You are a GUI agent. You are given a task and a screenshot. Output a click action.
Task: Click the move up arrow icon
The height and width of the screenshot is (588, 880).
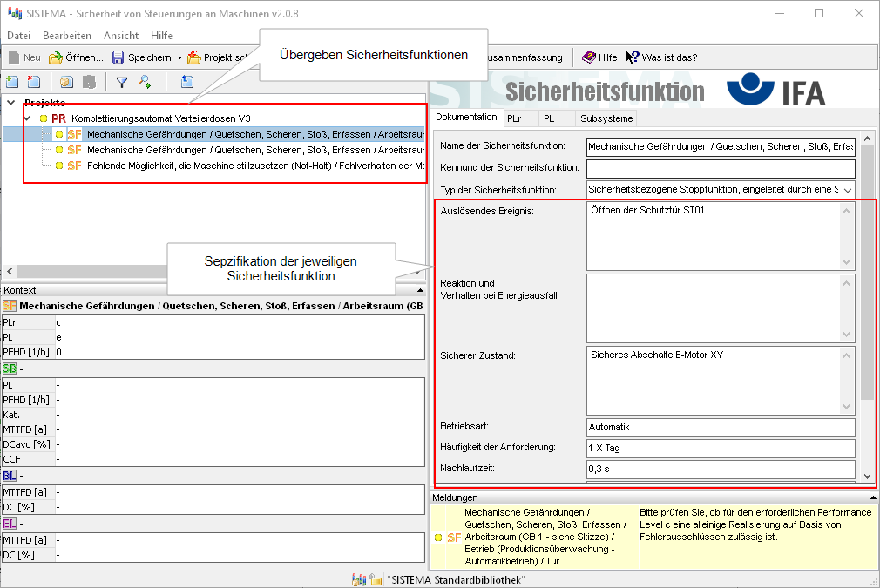click(x=187, y=82)
